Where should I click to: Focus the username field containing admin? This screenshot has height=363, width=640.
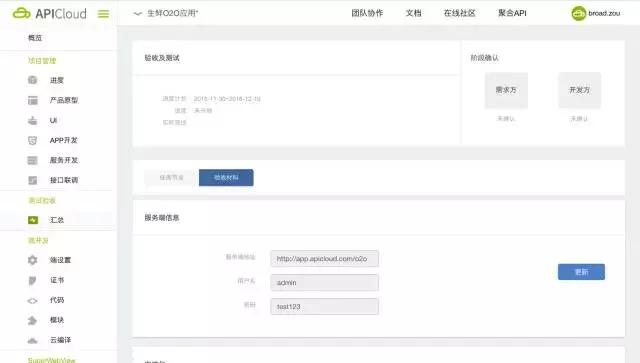tap(324, 283)
